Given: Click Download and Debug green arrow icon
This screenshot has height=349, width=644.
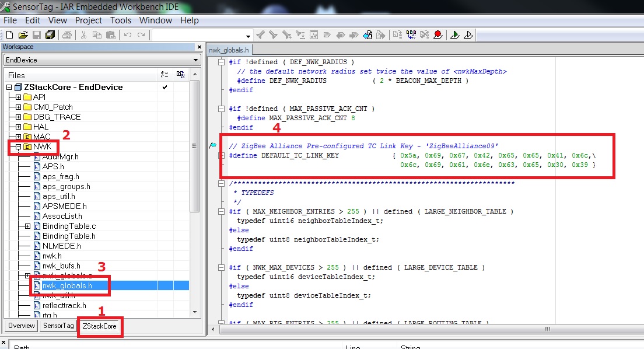Looking at the screenshot, I should pyautogui.click(x=454, y=35).
